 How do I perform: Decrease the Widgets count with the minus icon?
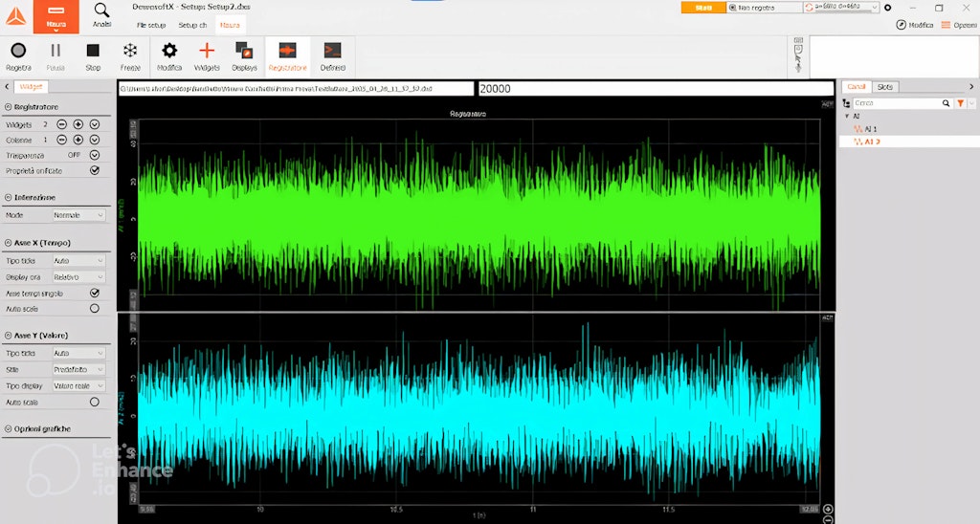[61, 124]
